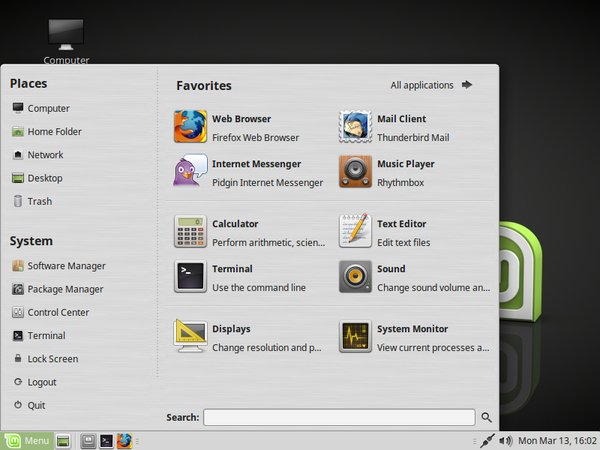Click the All applications arrow icon
The image size is (600, 450).
click(x=467, y=85)
